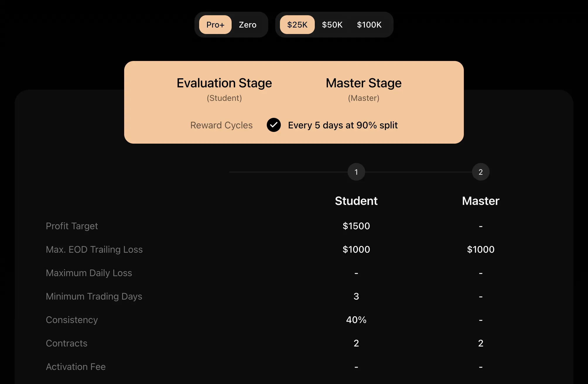Screen dimensions: 588x384
Task: Click 'Every 5 days at 90% split'
Action: click(343, 125)
